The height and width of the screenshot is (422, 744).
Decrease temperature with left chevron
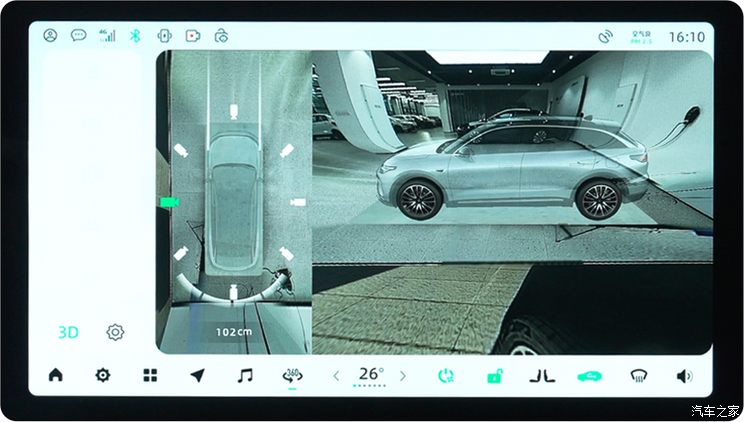pos(336,376)
